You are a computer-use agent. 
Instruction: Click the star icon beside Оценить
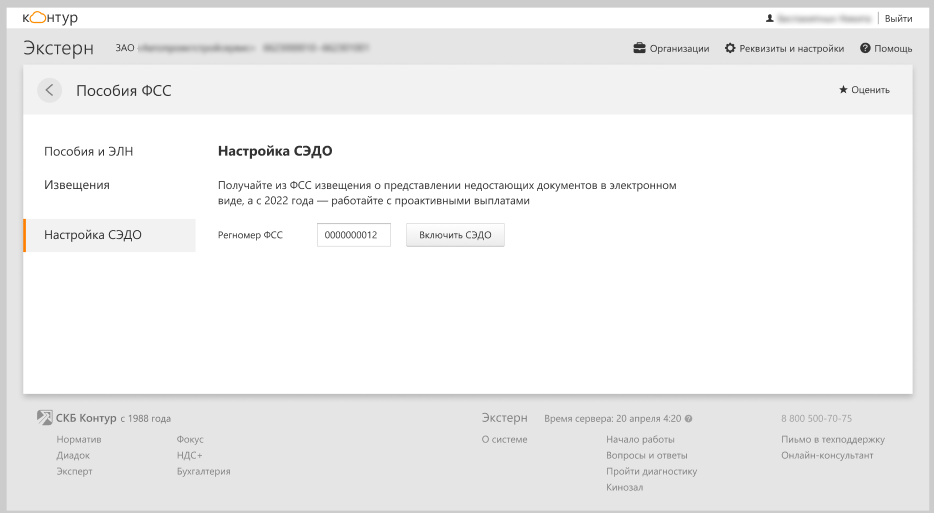tap(843, 90)
